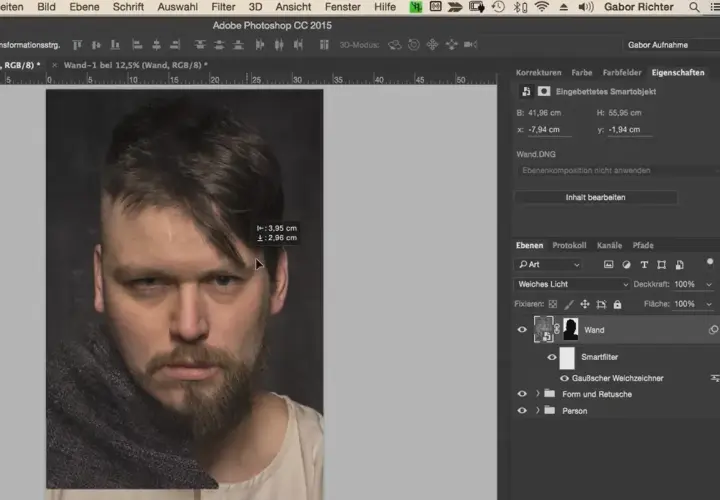Filter layers by smart objects icon
Viewport: 720px width, 500px height.
tap(680, 264)
